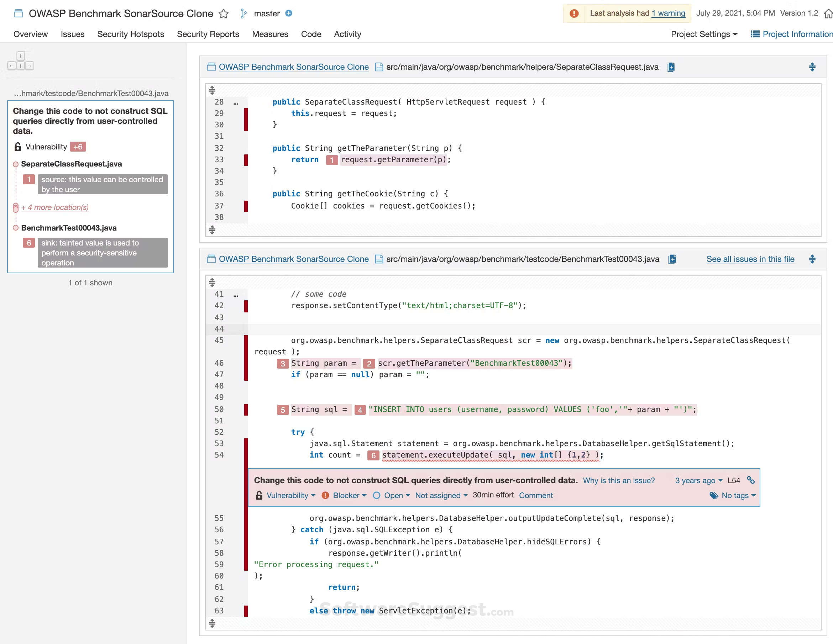Screen dimensions: 833x644
Task: Open the Blocker severity dropdown
Action: coord(350,496)
